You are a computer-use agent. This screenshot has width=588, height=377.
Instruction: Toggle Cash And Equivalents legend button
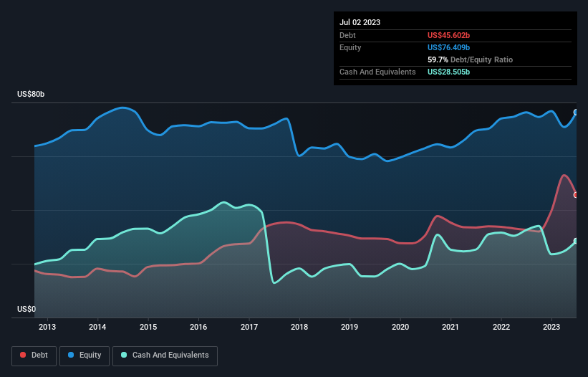[165, 355]
